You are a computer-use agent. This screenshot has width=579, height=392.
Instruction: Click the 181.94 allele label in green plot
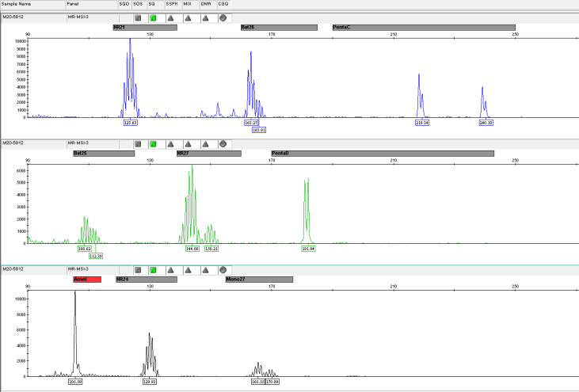click(x=308, y=249)
